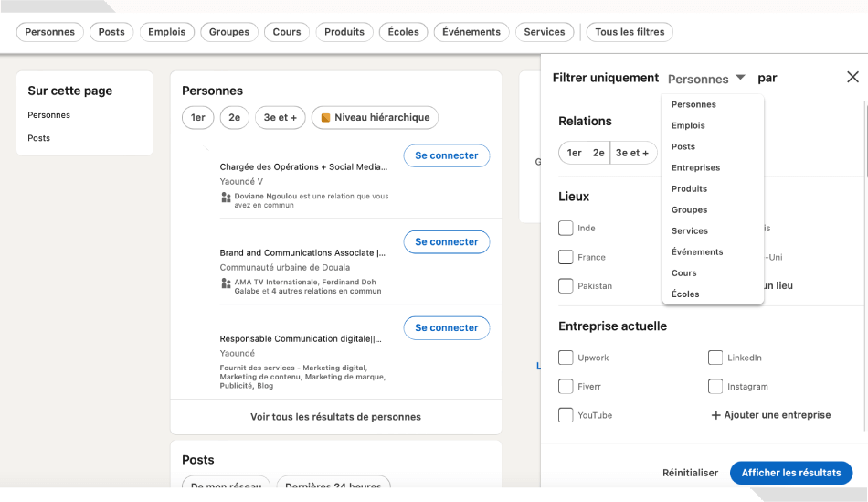This screenshot has width=868, height=502.
Task: Jump to Posts in Sur cette page
Action: pyautogui.click(x=38, y=138)
